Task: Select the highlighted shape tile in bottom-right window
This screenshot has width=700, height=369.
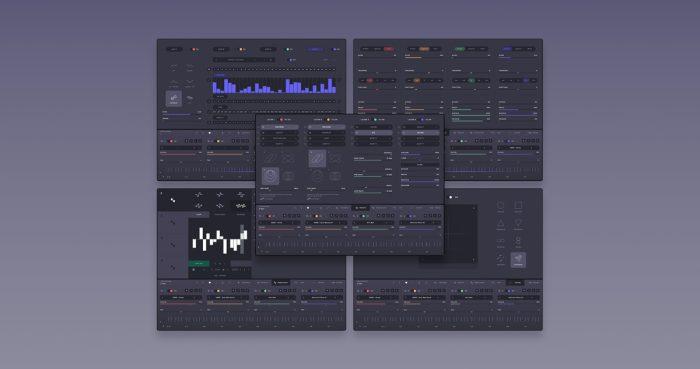Action: tap(518, 260)
